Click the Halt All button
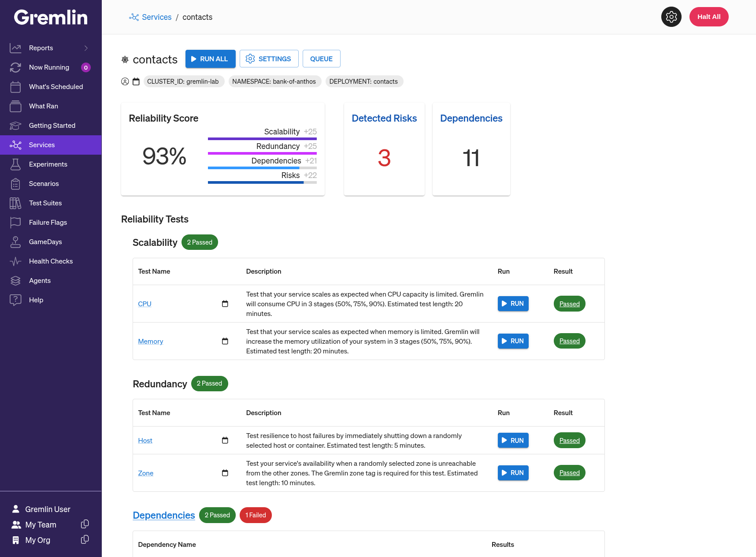The image size is (756, 557). (x=709, y=17)
